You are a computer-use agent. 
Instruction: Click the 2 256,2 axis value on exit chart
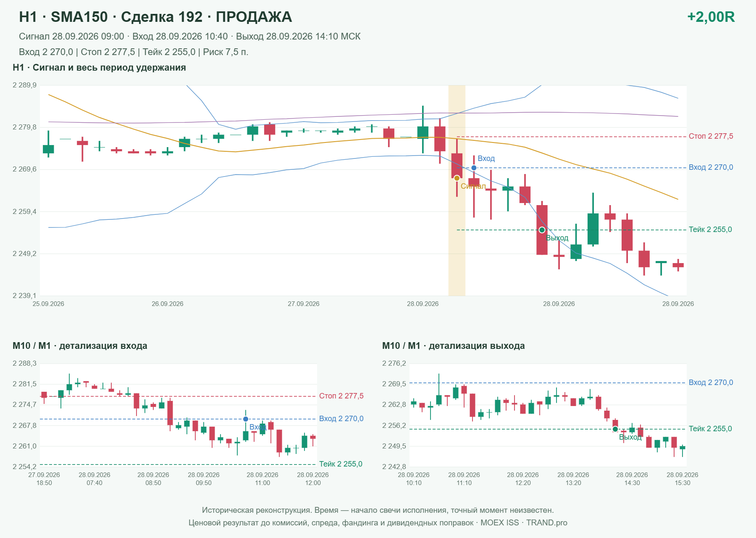point(394,425)
